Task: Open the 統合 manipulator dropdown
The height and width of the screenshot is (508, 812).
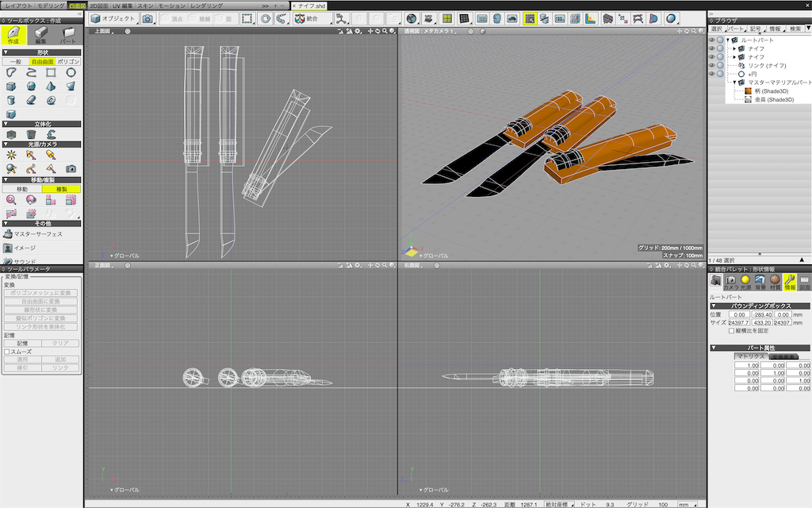Action: coord(312,19)
